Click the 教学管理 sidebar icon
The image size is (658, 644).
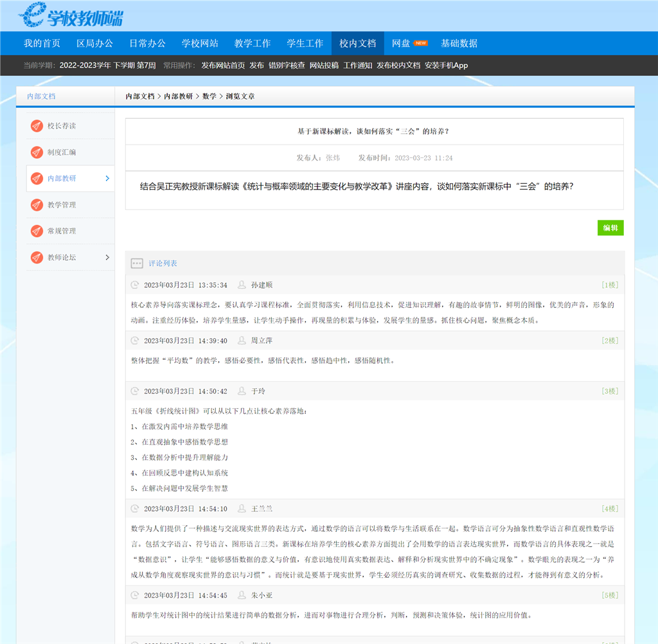click(37, 205)
